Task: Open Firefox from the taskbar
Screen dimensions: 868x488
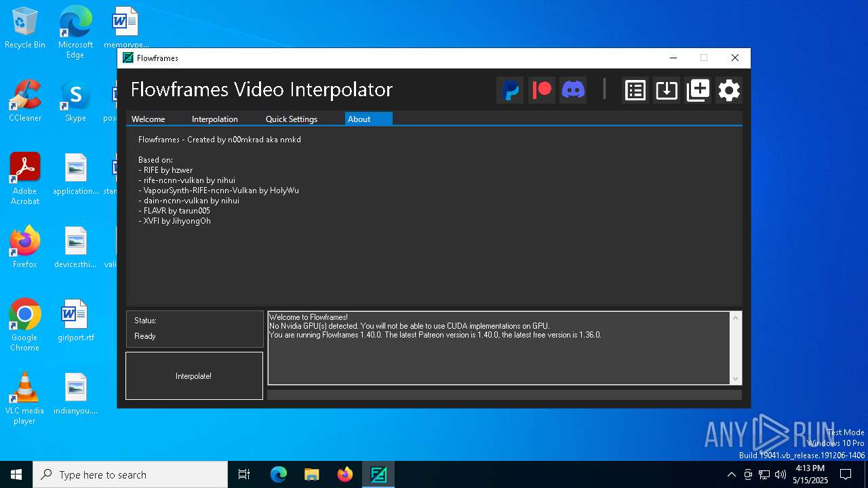Action: (345, 474)
